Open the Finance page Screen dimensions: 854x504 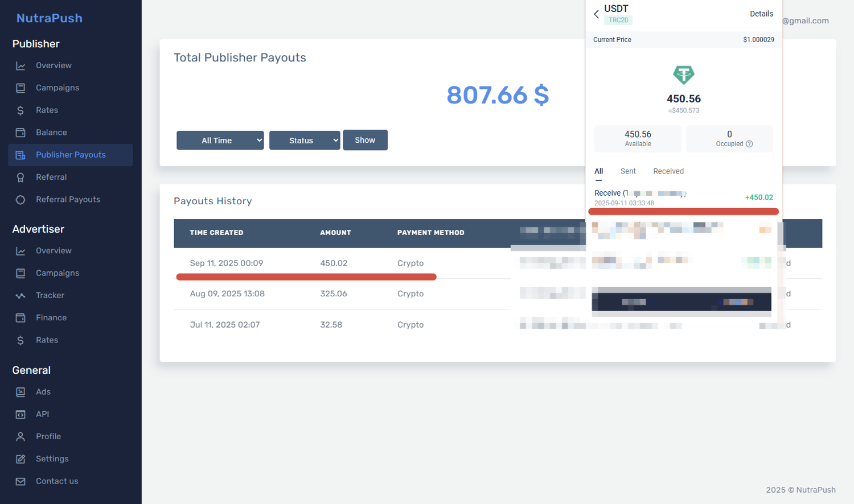pos(51,317)
